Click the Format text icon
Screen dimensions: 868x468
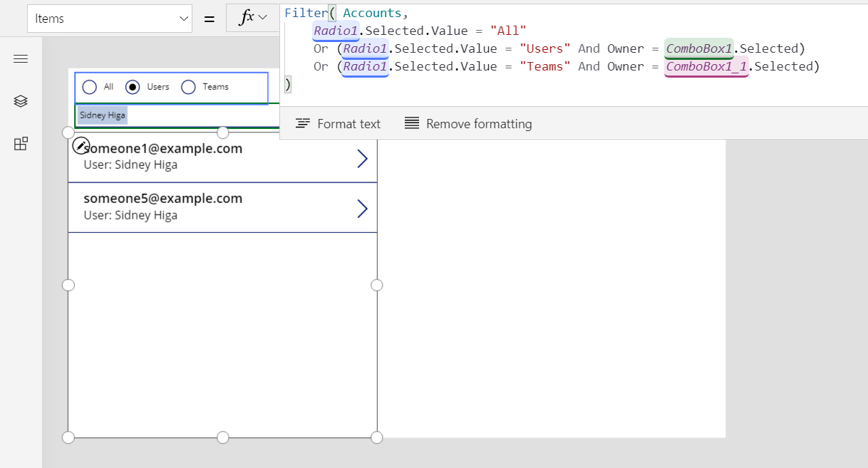[302, 124]
